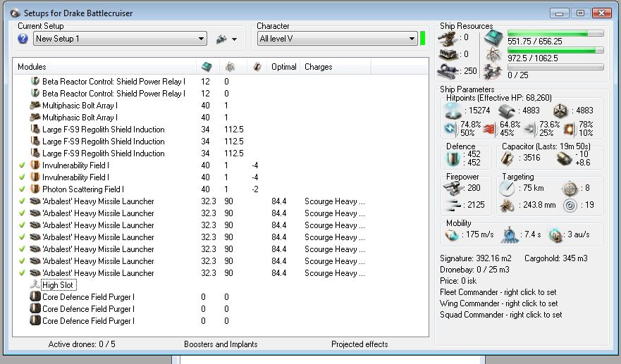Click the shield hitpoints icon
This screenshot has width=621, height=364.
452,111
